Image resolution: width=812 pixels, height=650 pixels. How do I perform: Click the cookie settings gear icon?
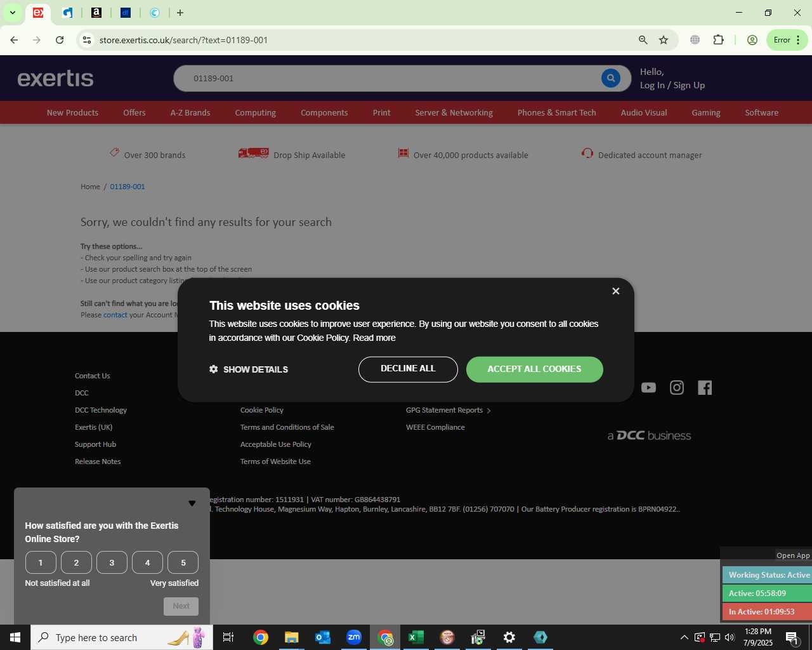point(213,369)
